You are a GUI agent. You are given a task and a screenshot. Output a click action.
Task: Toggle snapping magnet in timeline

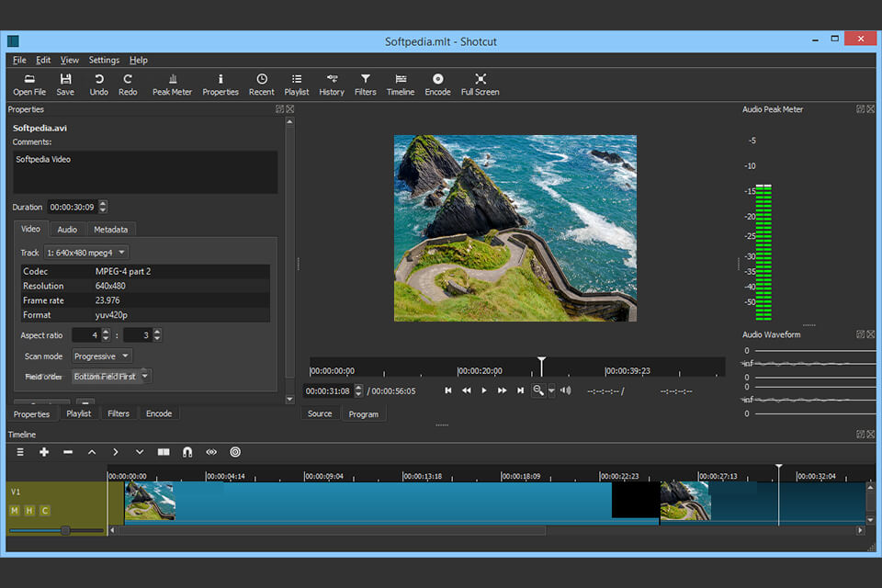tap(187, 452)
